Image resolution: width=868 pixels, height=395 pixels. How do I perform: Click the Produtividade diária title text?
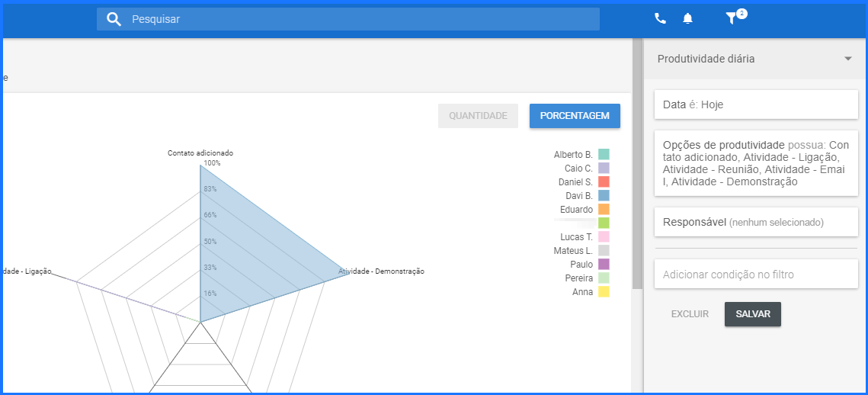coord(706,59)
